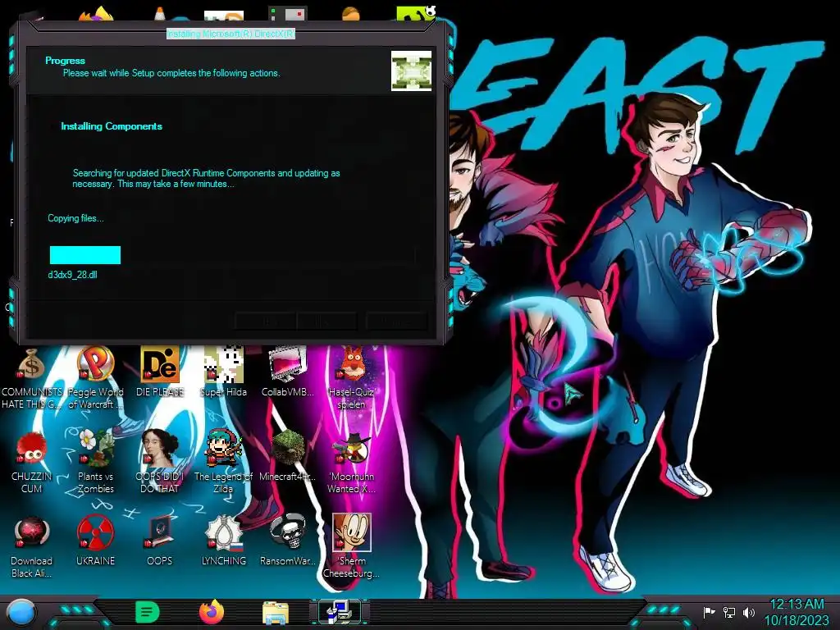This screenshot has height=630, width=840.
Task: Click 'Searching for updated DirectX Runtime Components' text
Action: coord(206,178)
